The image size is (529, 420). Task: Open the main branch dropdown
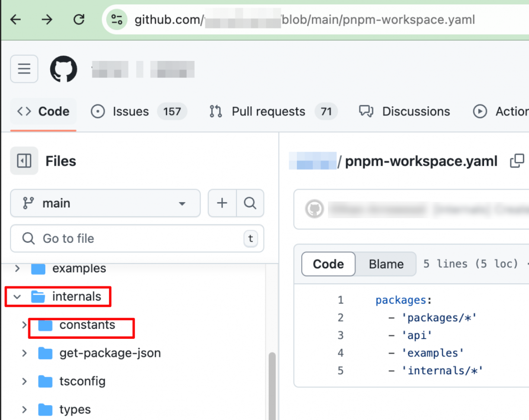tap(105, 203)
